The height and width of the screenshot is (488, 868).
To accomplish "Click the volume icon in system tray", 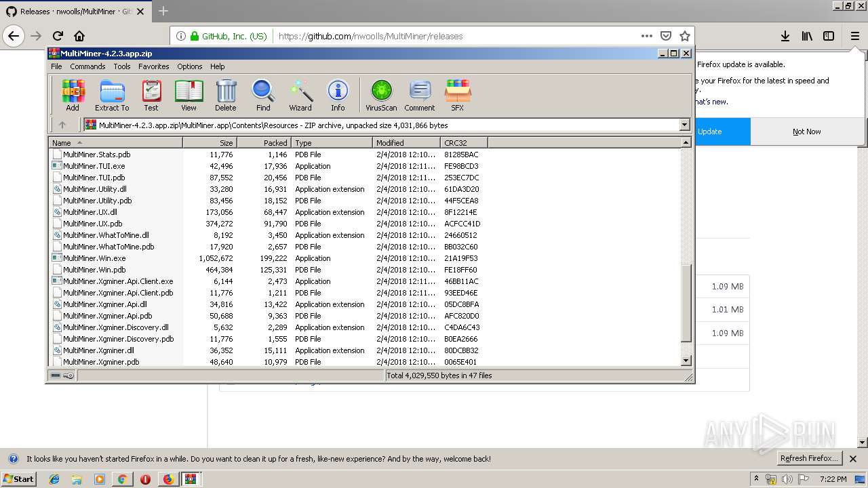I will coord(787,479).
